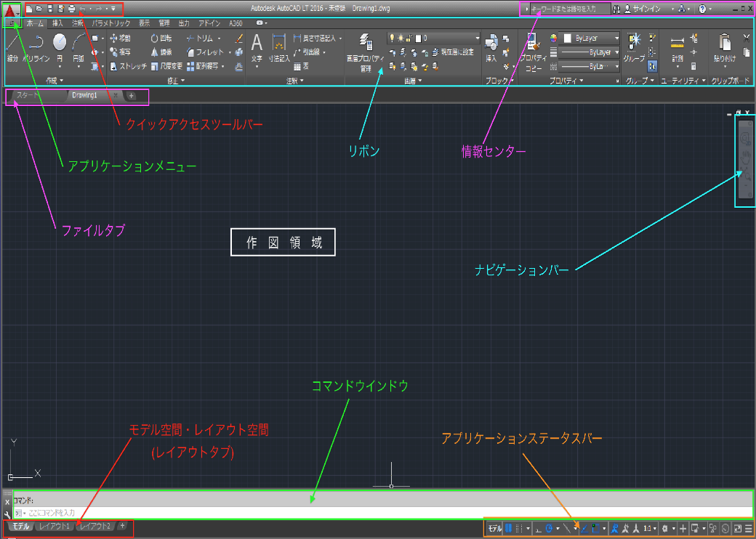Click the Table (表) tool

[302, 67]
